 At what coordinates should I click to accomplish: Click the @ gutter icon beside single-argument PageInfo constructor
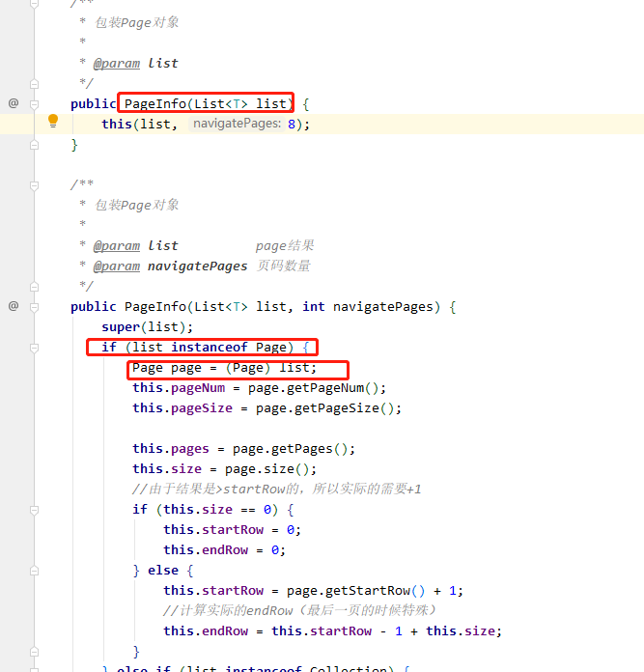point(14,103)
